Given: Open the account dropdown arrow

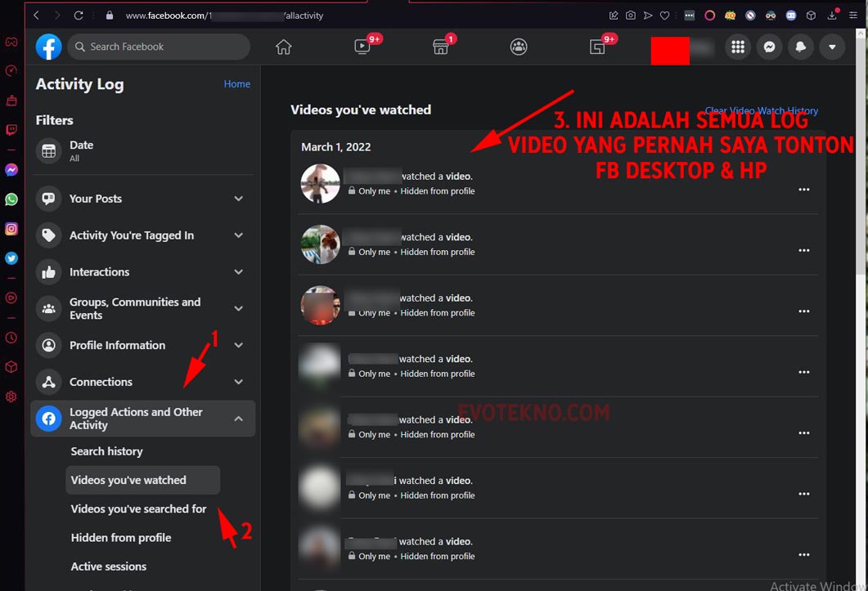Looking at the screenshot, I should (x=832, y=47).
